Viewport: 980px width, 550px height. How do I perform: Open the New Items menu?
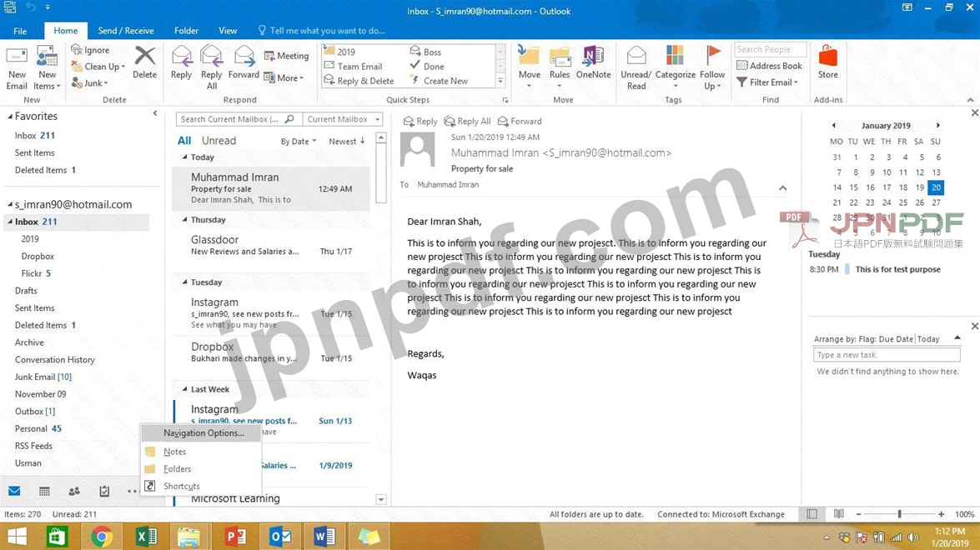point(47,68)
